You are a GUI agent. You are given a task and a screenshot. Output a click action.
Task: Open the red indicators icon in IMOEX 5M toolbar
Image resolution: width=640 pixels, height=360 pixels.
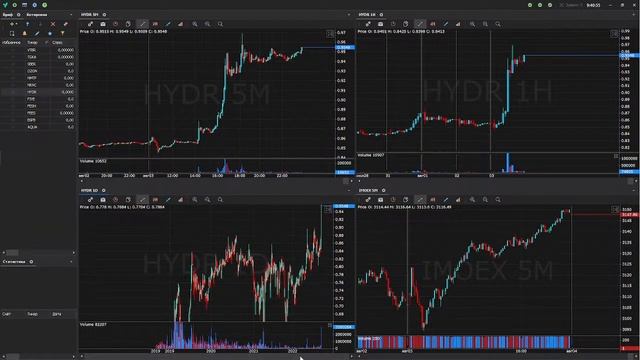[433, 200]
